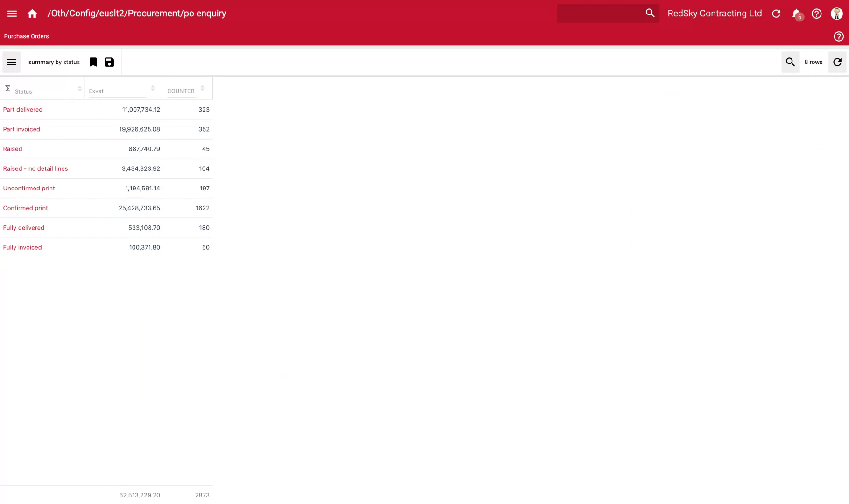The height and width of the screenshot is (504, 849).
Task: Open the user profile avatar menu
Action: [x=836, y=13]
